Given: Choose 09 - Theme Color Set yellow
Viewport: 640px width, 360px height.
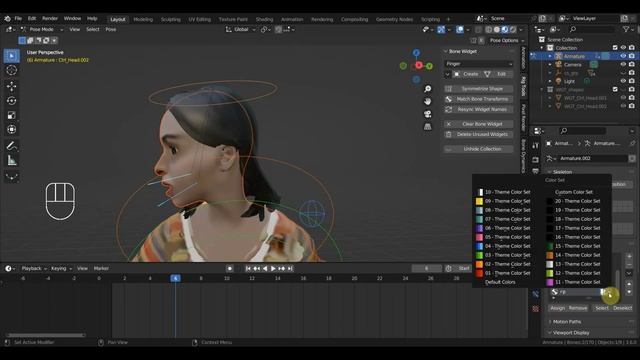Looking at the screenshot, I should [x=503, y=201].
